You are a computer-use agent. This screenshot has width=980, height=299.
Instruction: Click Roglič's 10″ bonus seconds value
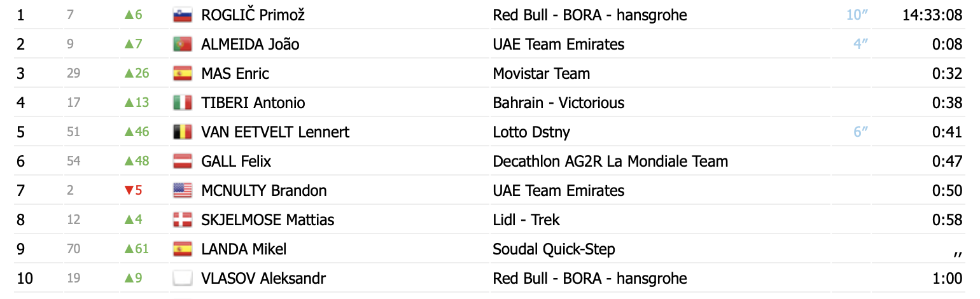[x=858, y=15]
